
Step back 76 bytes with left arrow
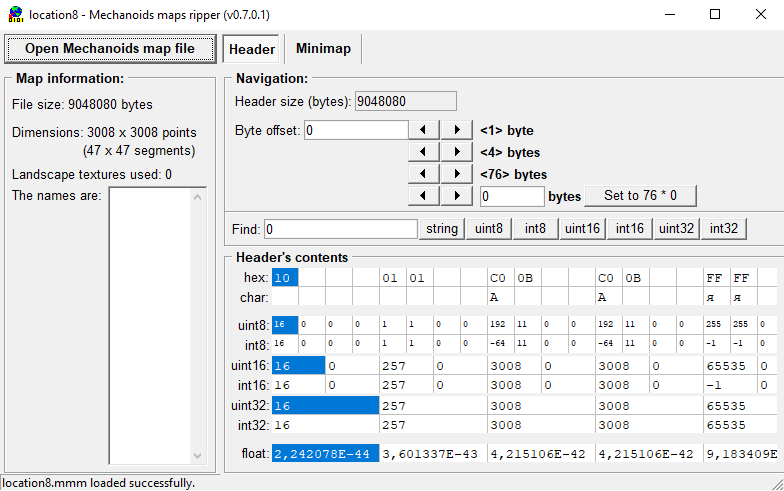[x=425, y=174]
